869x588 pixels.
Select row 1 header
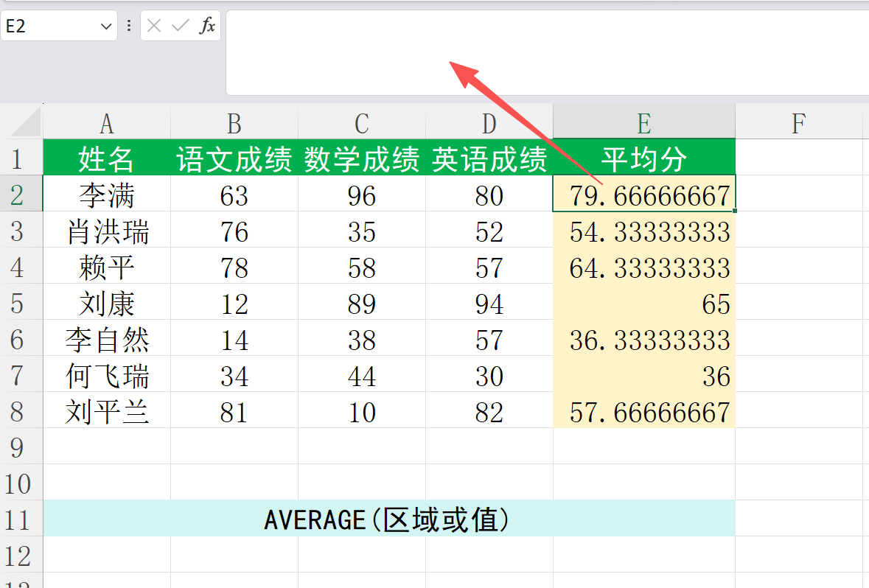tap(19, 158)
